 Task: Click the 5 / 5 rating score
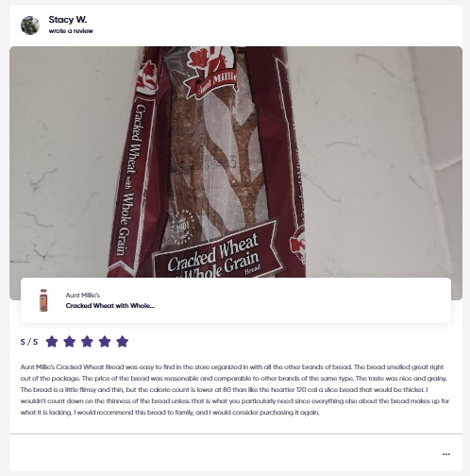tap(29, 342)
